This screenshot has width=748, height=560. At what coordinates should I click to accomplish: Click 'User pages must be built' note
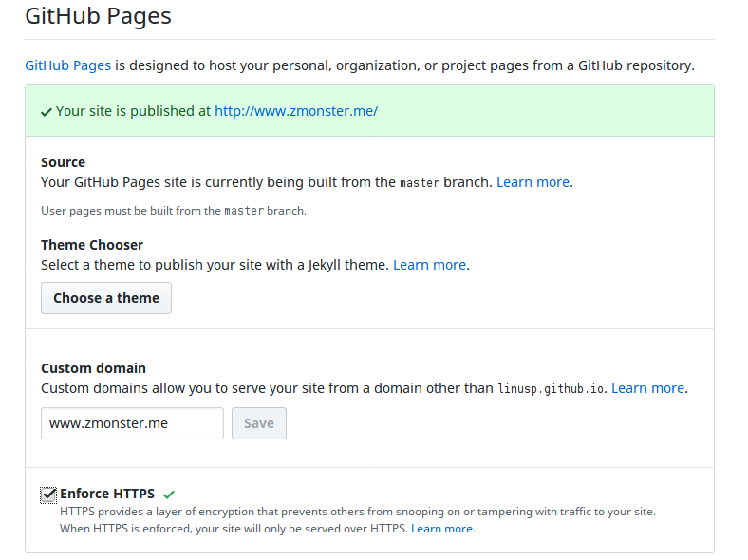174,211
